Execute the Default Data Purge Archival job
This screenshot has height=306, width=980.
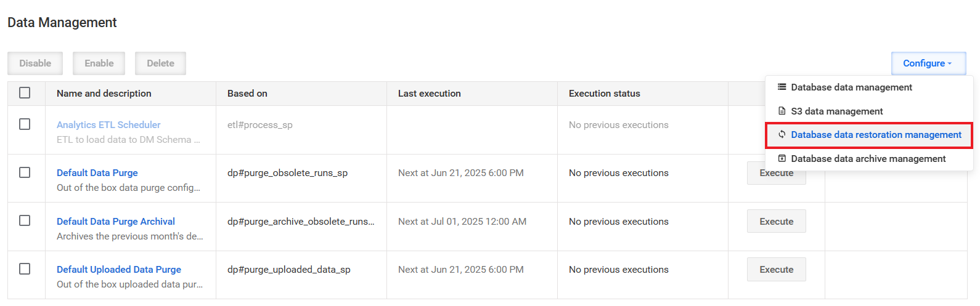pyautogui.click(x=777, y=222)
